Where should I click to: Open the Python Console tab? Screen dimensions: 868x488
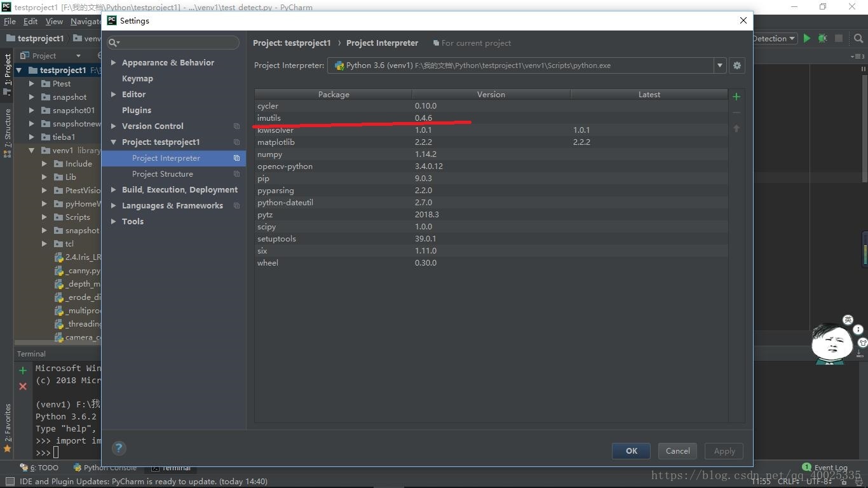[x=105, y=468]
